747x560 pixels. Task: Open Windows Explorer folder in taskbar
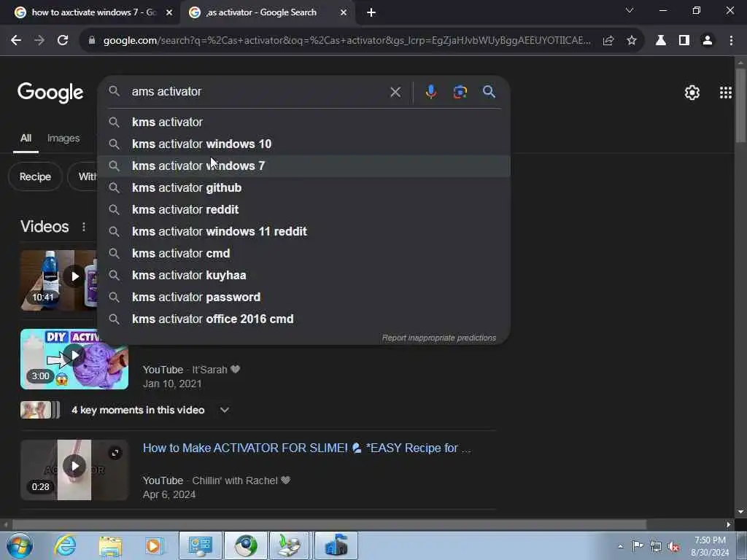110,545
